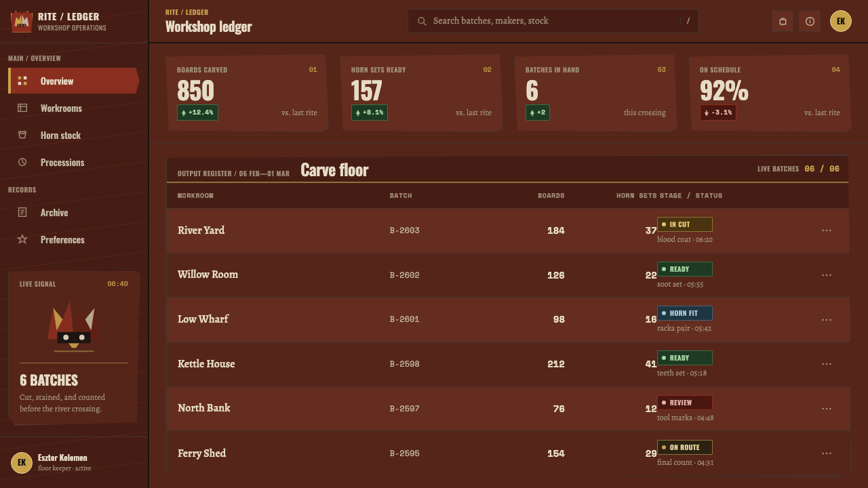
Task: Open the info circle icon in header
Action: (810, 21)
